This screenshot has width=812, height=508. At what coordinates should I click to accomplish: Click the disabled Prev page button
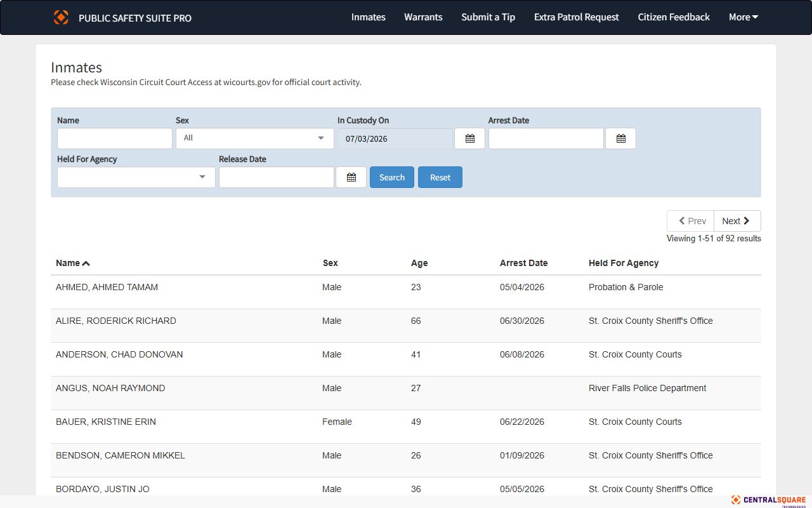point(691,221)
